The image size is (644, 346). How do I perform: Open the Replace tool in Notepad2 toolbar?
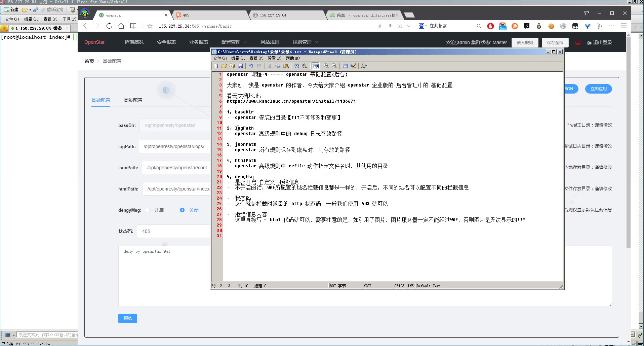click(305, 66)
